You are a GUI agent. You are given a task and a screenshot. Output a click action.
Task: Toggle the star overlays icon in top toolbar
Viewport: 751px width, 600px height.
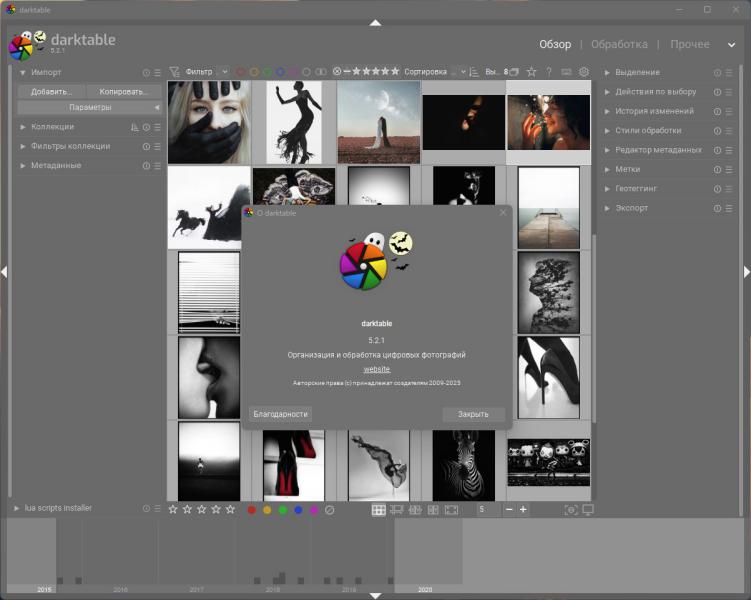(531, 72)
